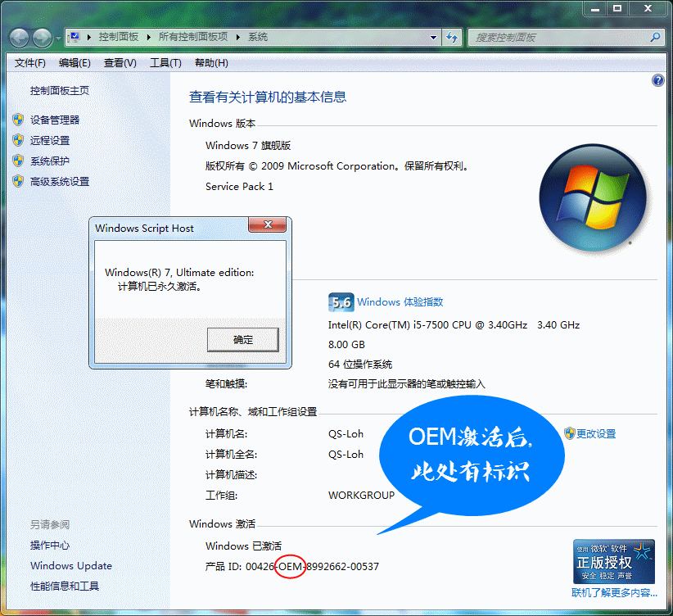Open the 文件 menu

click(30, 61)
